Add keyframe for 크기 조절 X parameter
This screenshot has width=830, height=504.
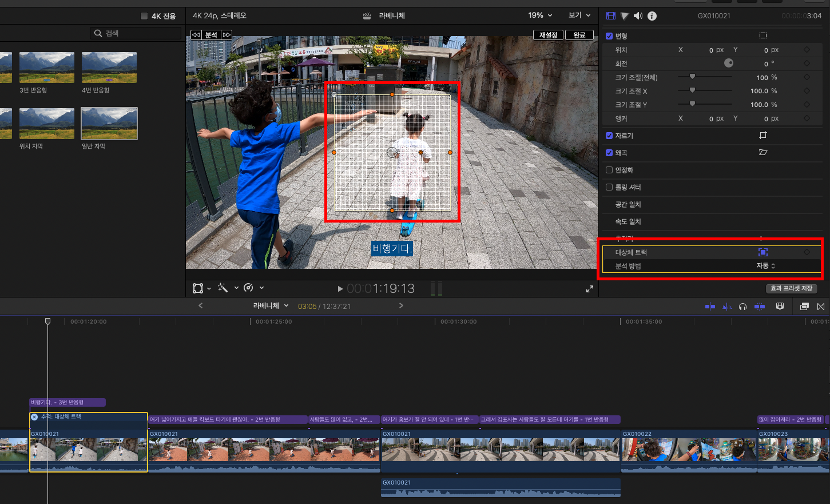point(807,91)
